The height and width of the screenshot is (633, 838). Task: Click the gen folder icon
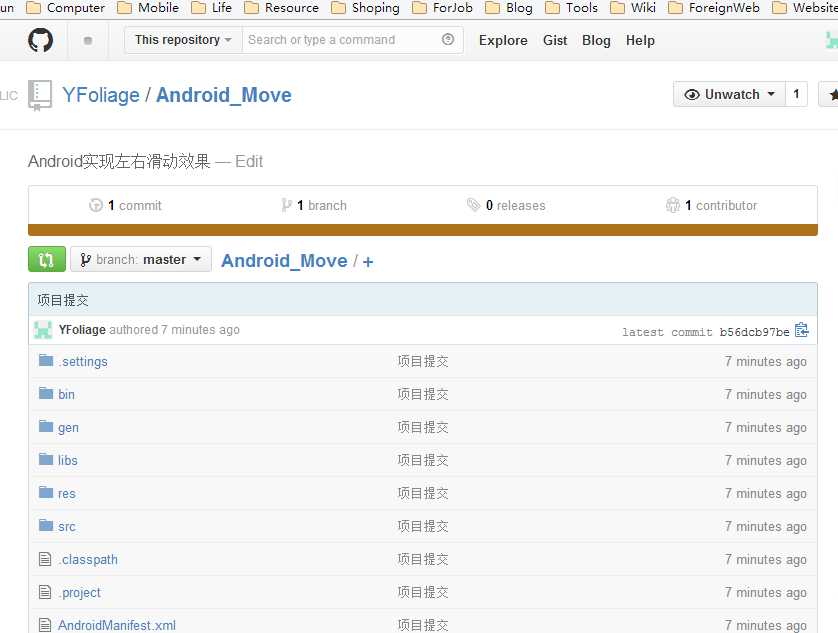click(46, 427)
